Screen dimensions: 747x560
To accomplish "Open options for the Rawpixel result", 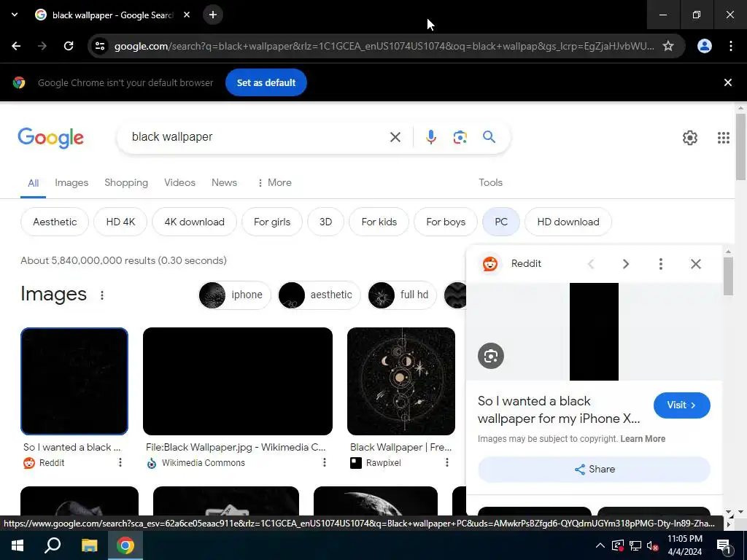I will pos(447,462).
